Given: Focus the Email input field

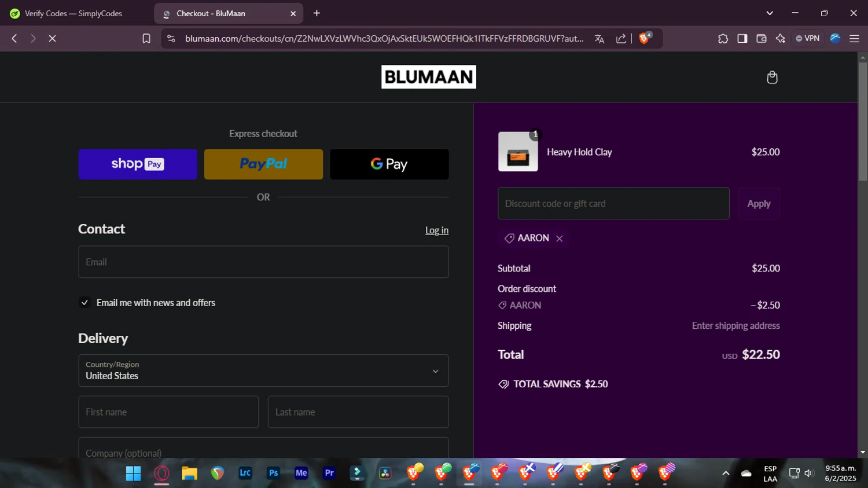Looking at the screenshot, I should (263, 262).
